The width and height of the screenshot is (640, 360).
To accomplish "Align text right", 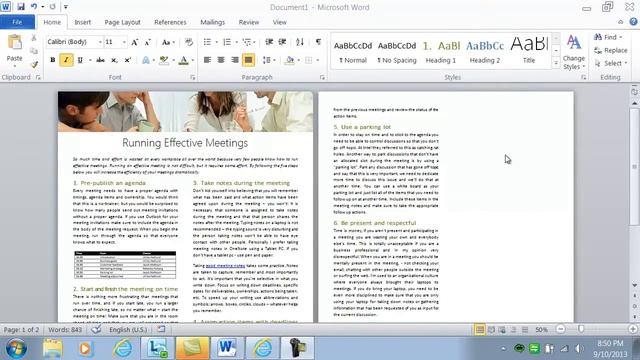I will click(x=235, y=60).
